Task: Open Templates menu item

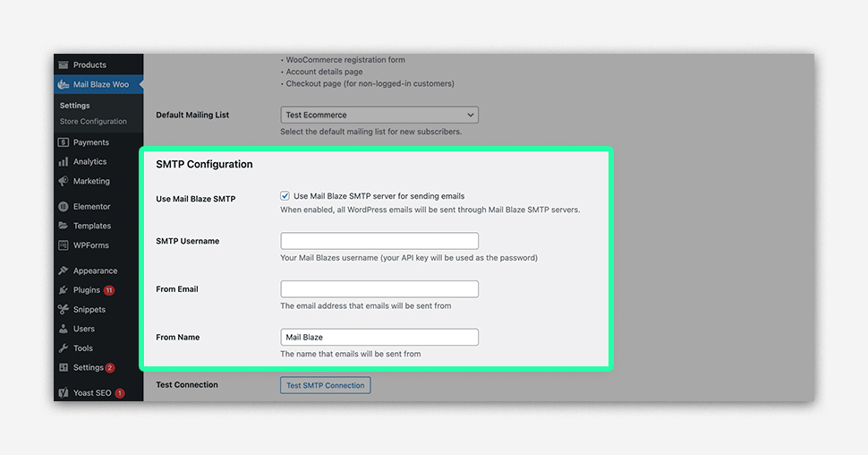Action: (x=98, y=226)
